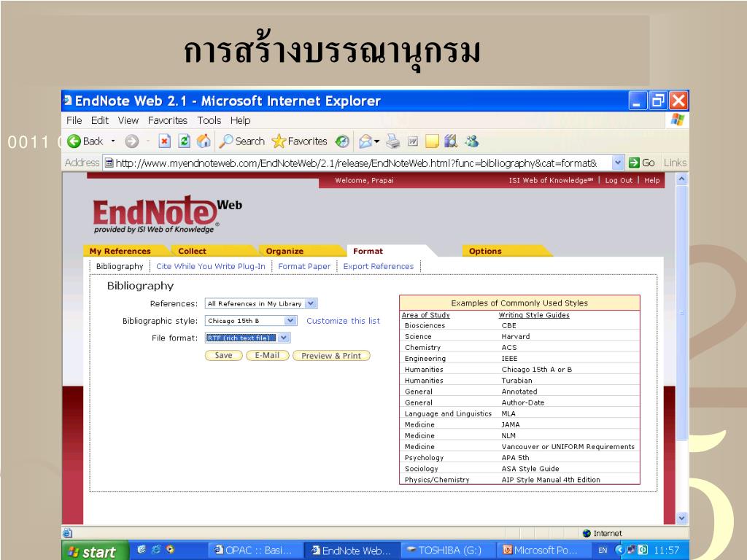Screen dimensions: 747x560
Task: Open the Search magnifier toolbar button
Action: (x=241, y=141)
